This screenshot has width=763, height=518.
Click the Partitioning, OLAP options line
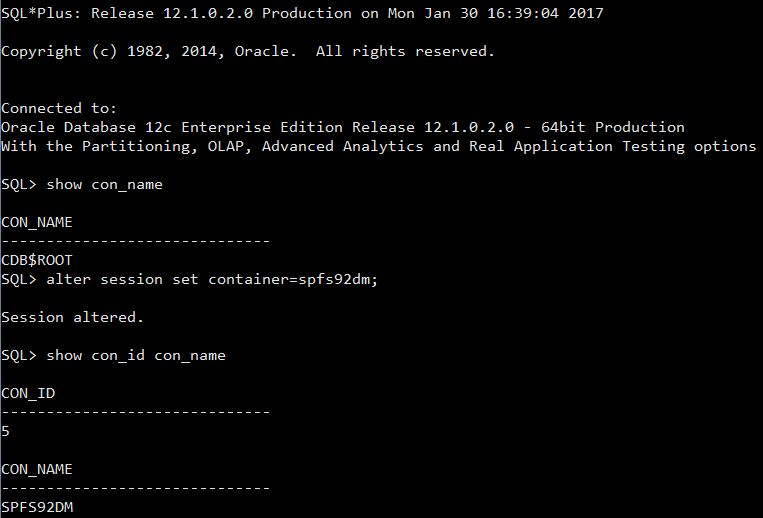[379, 146]
